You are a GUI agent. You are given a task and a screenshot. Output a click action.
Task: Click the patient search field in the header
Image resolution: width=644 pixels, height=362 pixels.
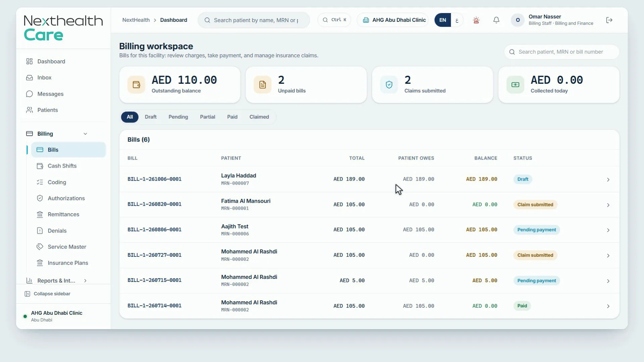click(x=254, y=20)
